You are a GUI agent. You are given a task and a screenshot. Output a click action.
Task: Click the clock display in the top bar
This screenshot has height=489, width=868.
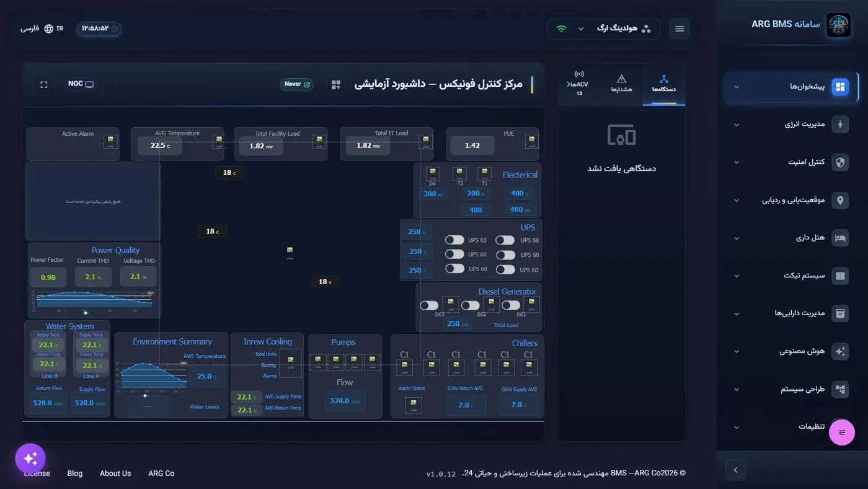coord(99,29)
